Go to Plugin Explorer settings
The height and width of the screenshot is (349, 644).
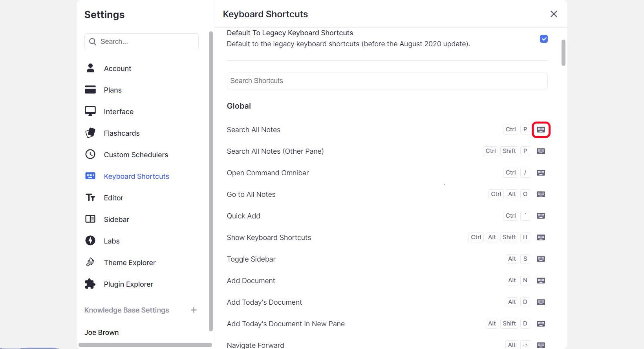(x=128, y=284)
